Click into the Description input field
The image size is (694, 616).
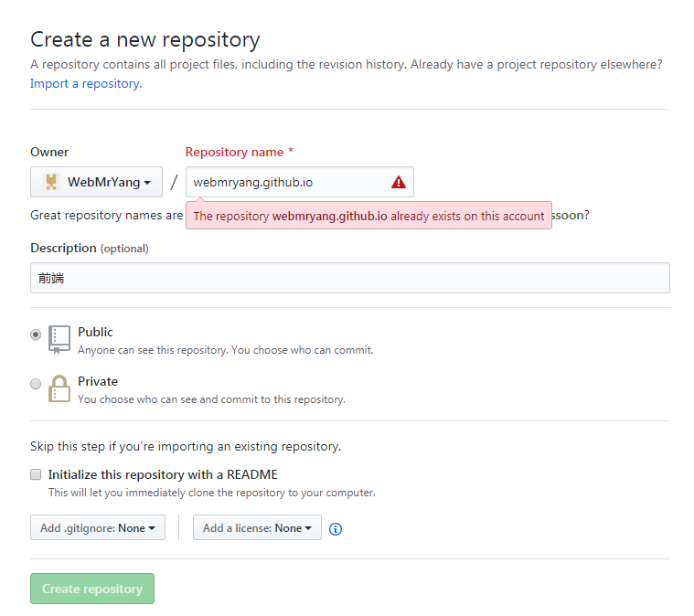point(349,278)
